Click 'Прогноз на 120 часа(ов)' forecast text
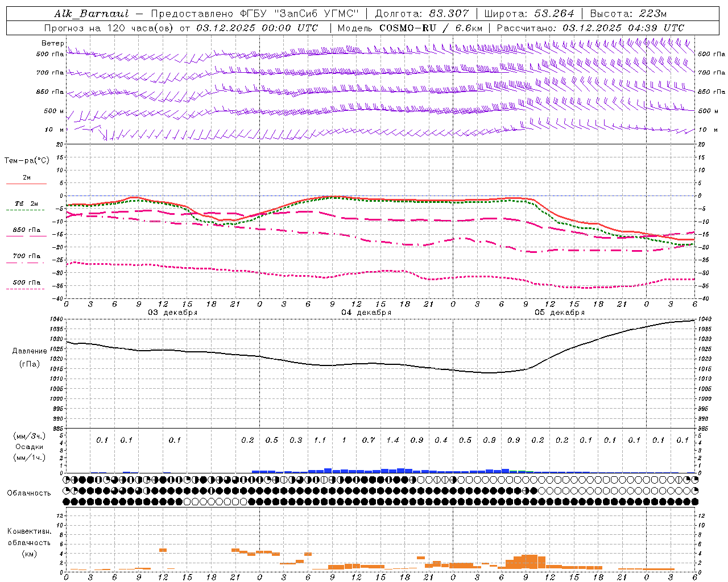The image size is (728, 582). [109, 28]
